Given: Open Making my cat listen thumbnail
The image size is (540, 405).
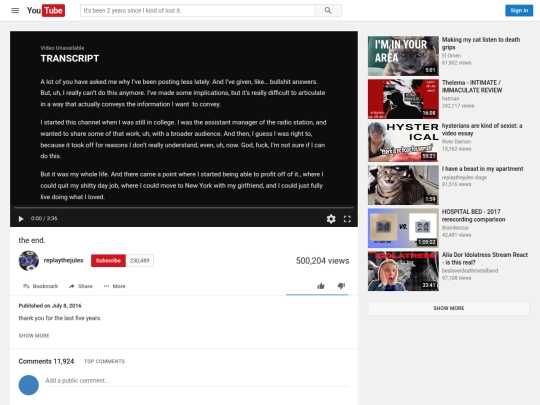Looking at the screenshot, I should click(x=403, y=56).
